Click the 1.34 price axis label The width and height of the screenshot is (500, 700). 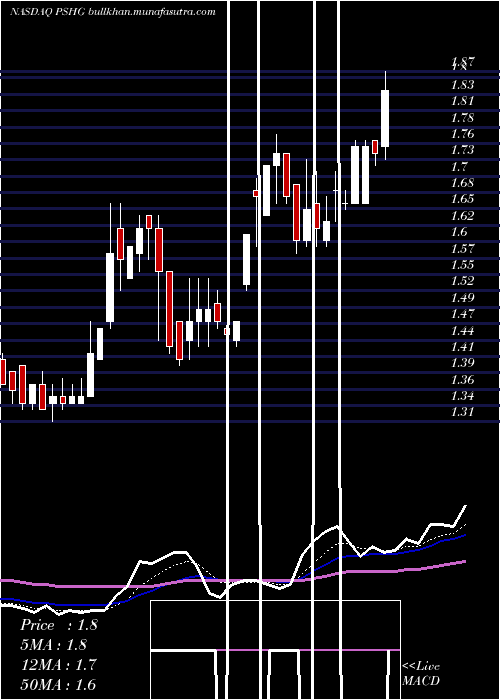pos(462,396)
